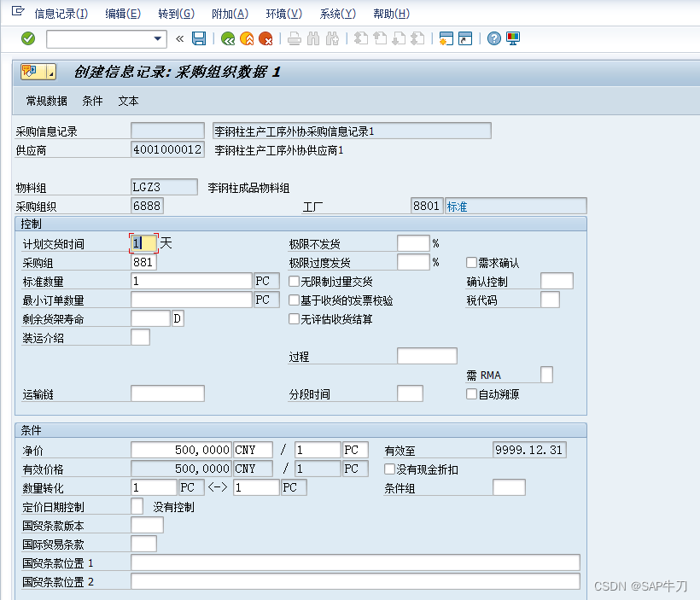Click the 极限不发货 percentage field

click(x=413, y=243)
